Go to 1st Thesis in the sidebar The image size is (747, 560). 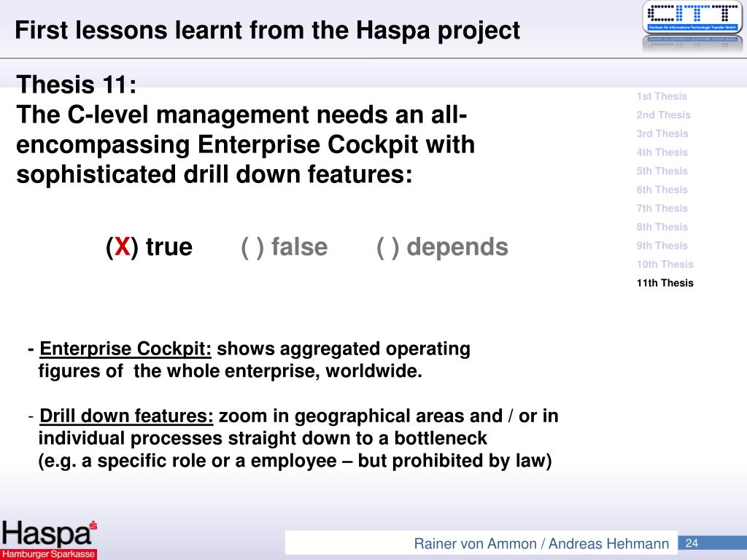[662, 96]
